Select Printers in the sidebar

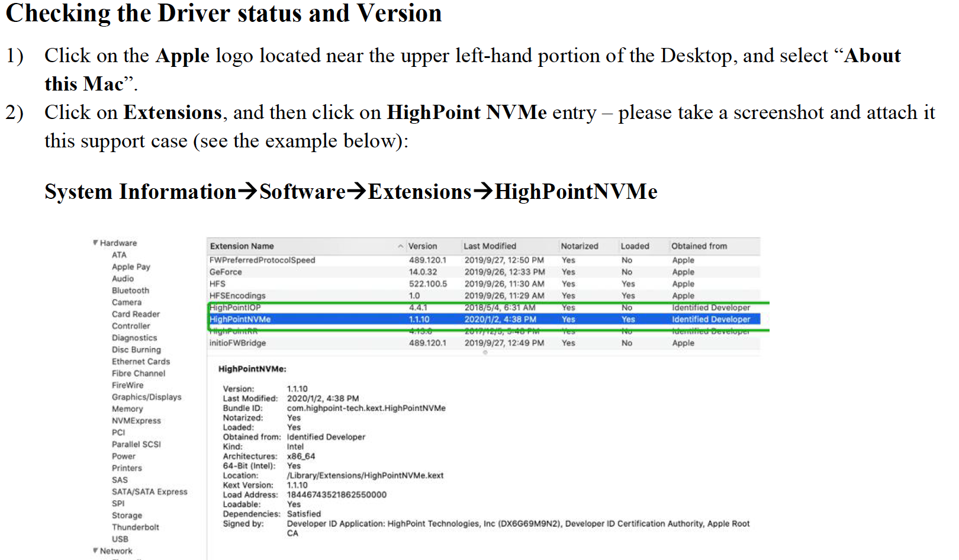127,468
